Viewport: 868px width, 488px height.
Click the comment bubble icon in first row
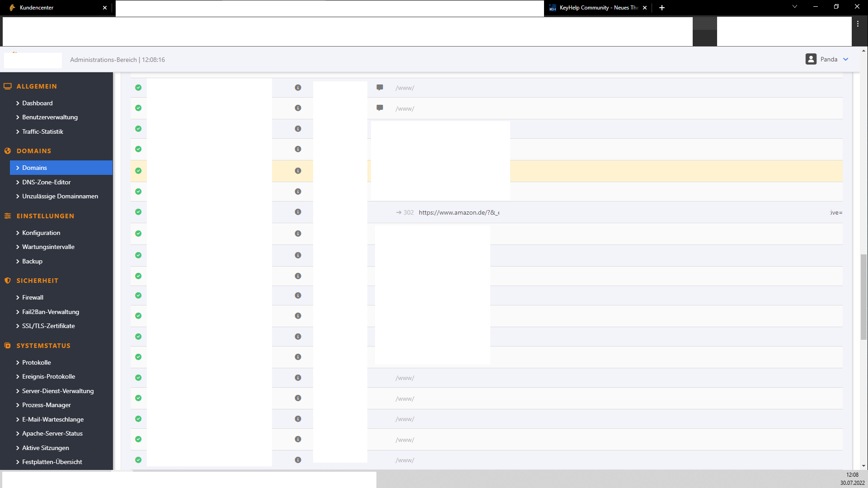pyautogui.click(x=380, y=88)
